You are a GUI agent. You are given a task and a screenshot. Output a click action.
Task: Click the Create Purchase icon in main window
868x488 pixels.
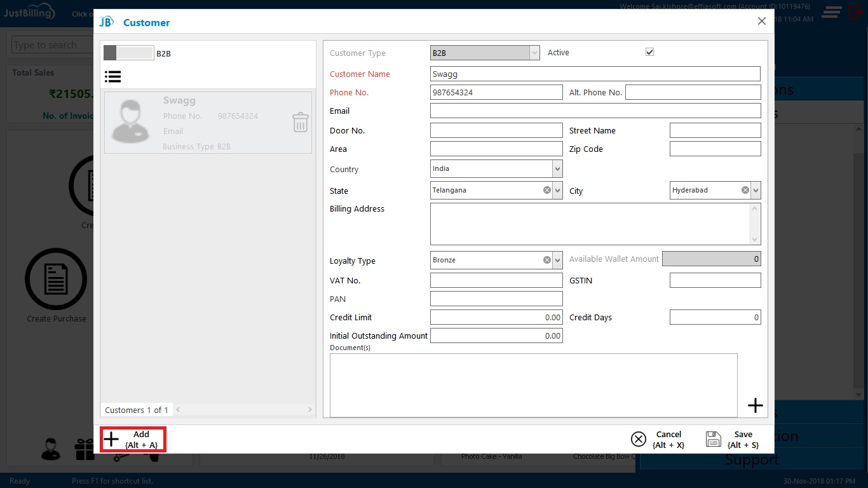[x=56, y=279]
